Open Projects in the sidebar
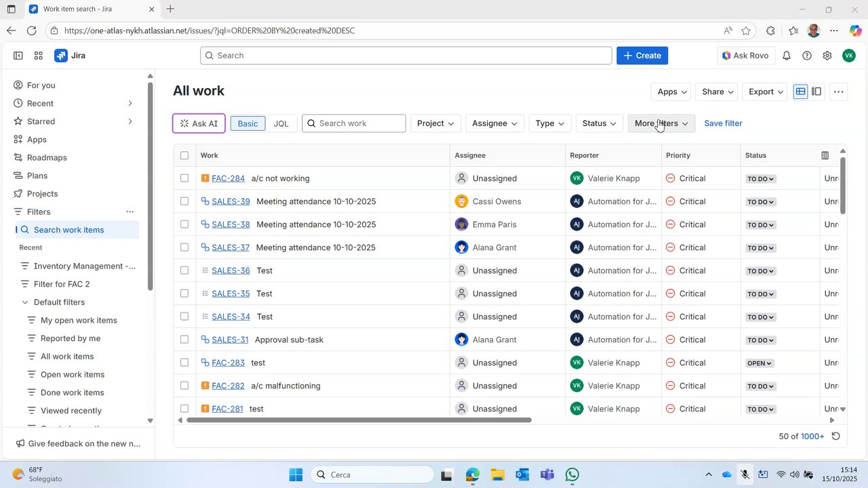The width and height of the screenshot is (868, 488). point(76,194)
